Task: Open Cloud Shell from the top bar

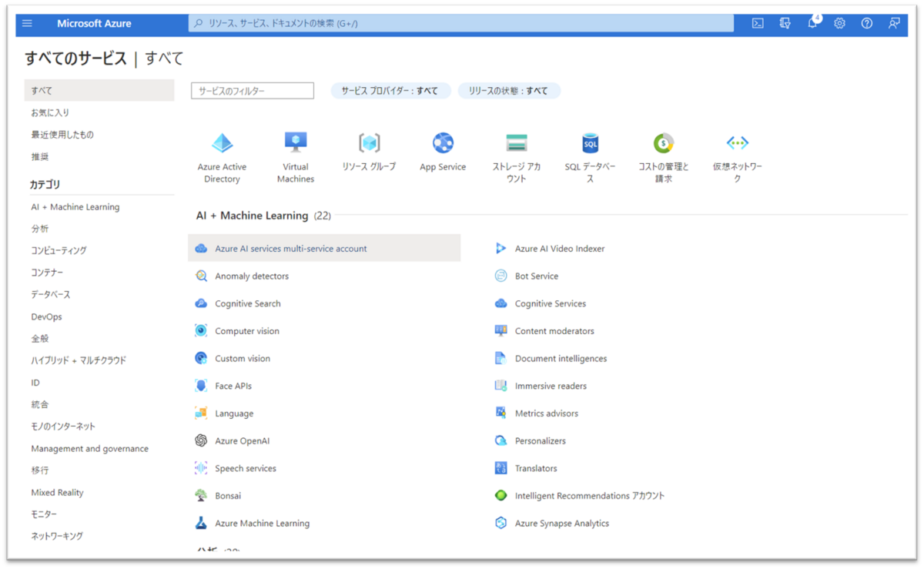Action: point(758,23)
